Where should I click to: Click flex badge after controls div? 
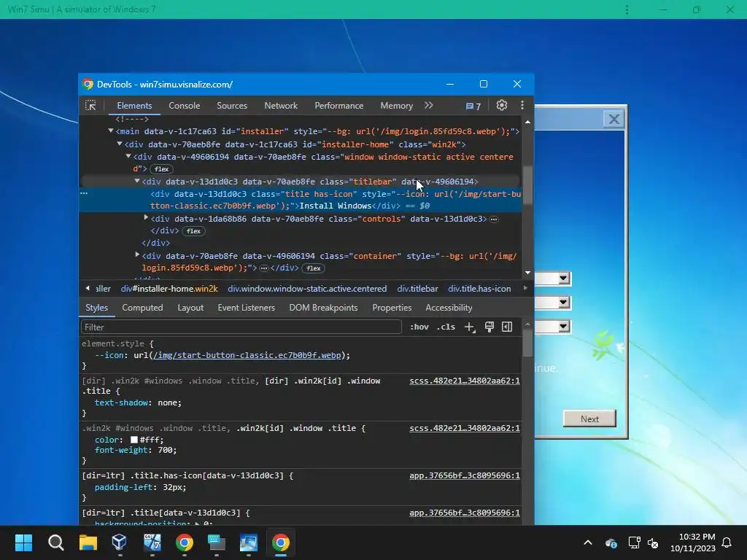[193, 231]
